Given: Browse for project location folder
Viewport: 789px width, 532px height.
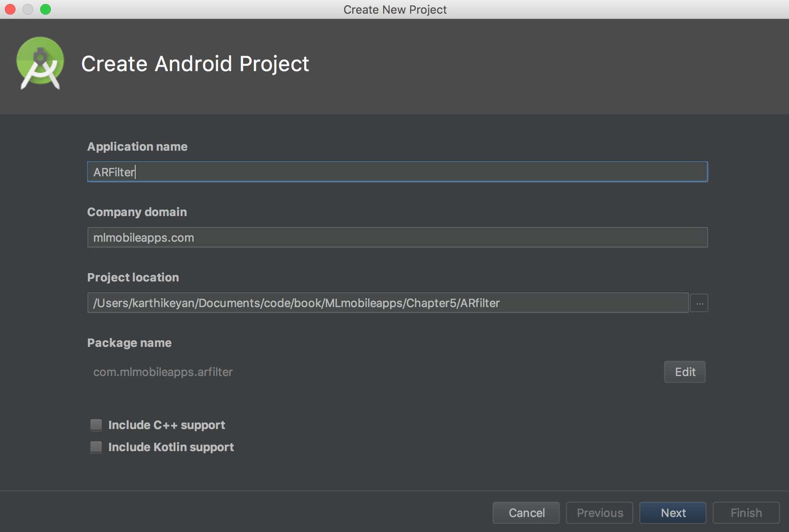Looking at the screenshot, I should [699, 303].
